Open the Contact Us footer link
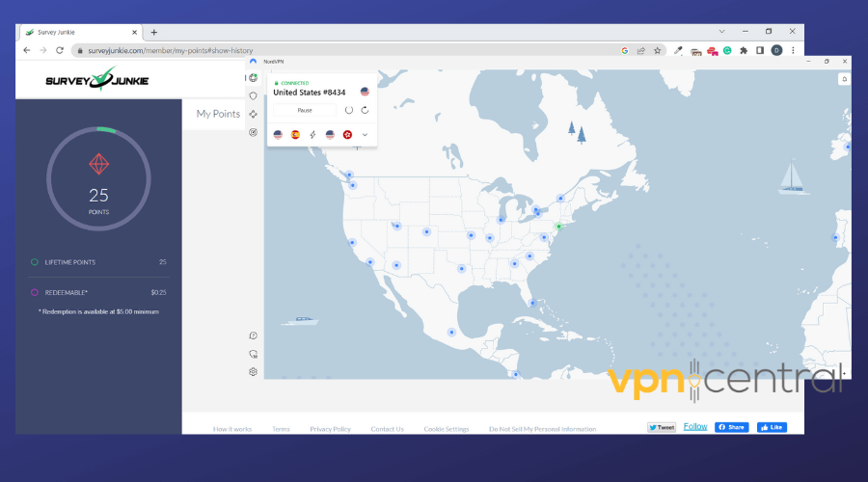 pos(388,429)
